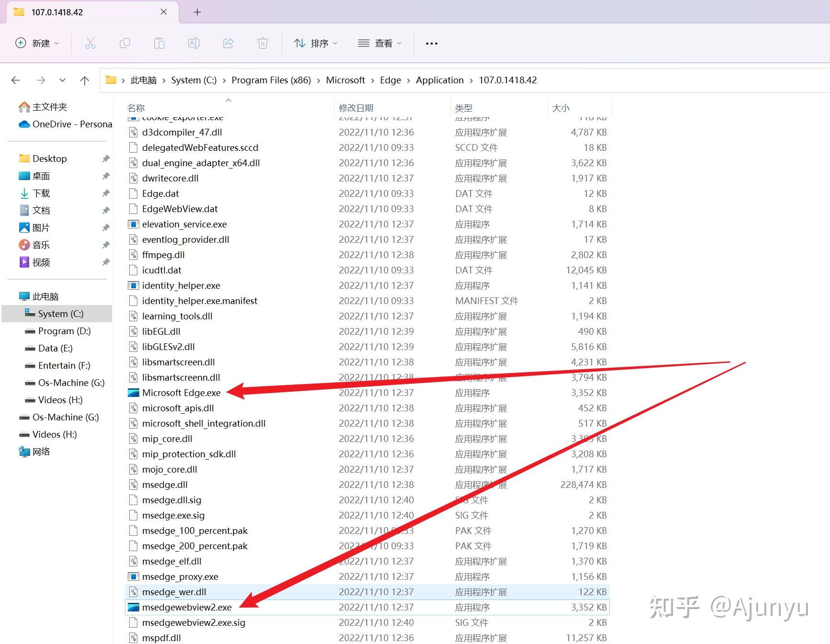Sort by the 名称 column header
Image resolution: width=830 pixels, height=644 pixels.
(x=136, y=108)
